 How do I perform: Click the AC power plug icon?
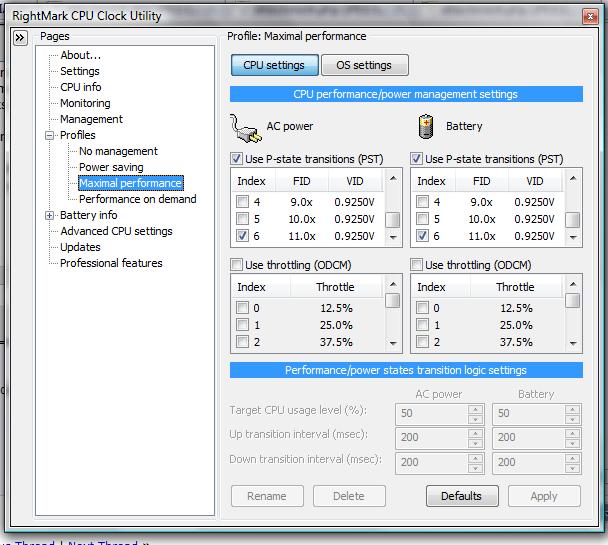pyautogui.click(x=244, y=129)
